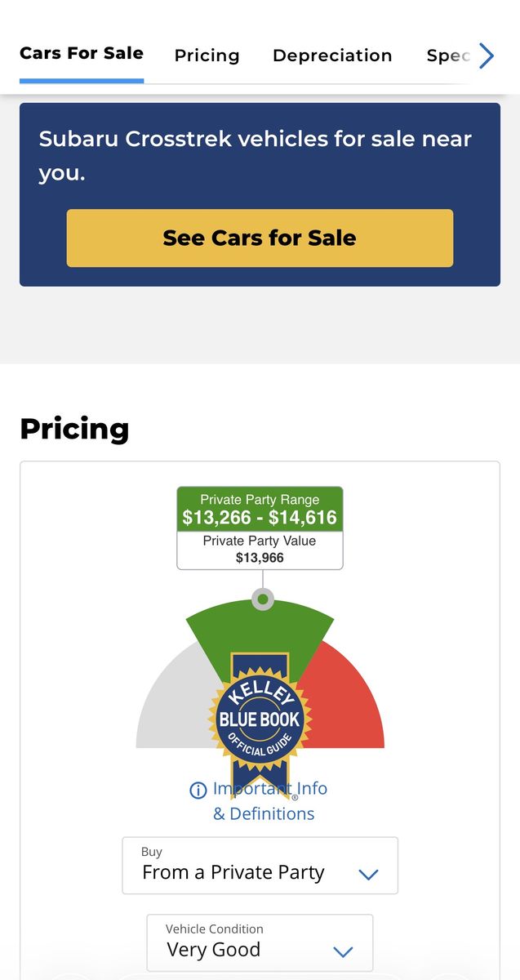
Task: Expand the Buy From a Private Party dropdown
Action: point(260,866)
